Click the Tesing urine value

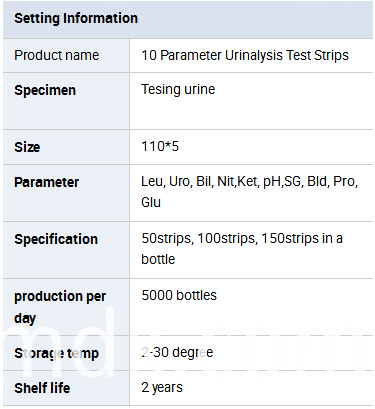coord(178,90)
